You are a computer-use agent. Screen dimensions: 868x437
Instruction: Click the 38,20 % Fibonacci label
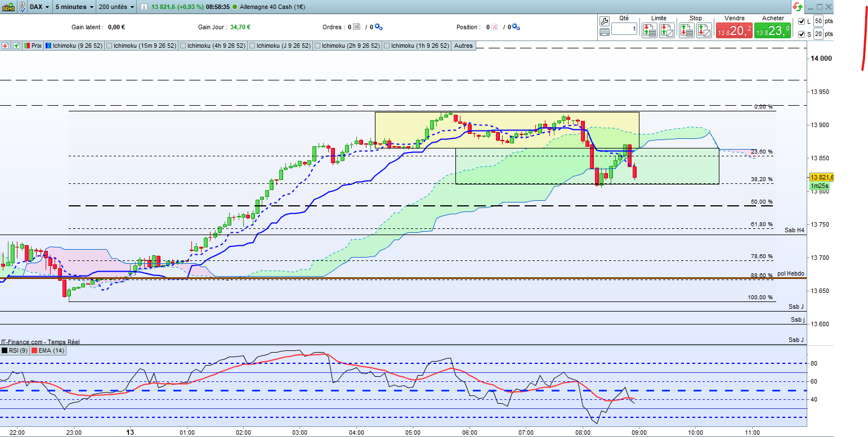(762, 179)
